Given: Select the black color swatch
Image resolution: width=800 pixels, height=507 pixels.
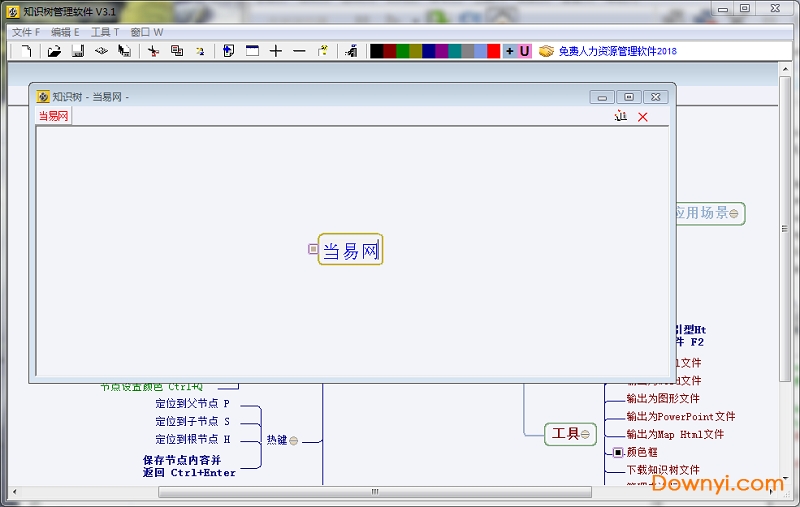Looking at the screenshot, I should tap(377, 51).
